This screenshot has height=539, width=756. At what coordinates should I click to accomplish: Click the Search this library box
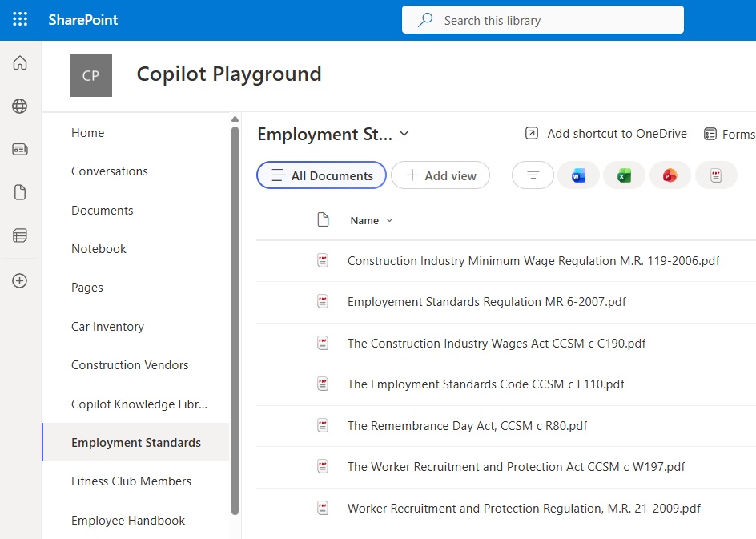(x=542, y=20)
